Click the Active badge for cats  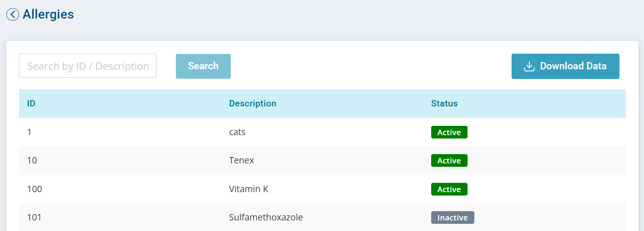[449, 132]
